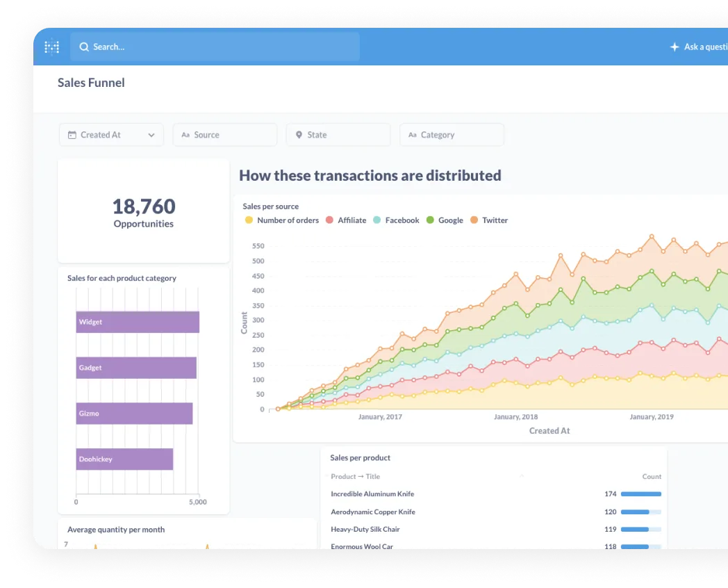The width and height of the screenshot is (728, 588).
Task: Click the 119 count value
Action: (x=611, y=530)
